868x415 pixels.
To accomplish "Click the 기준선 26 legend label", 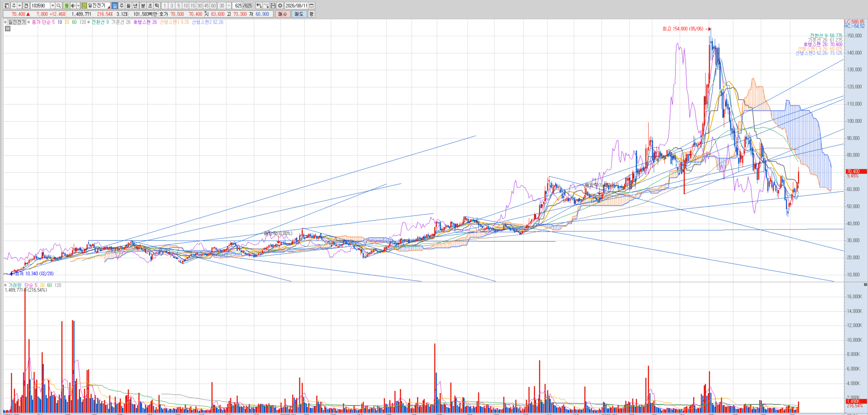I will (121, 22).
